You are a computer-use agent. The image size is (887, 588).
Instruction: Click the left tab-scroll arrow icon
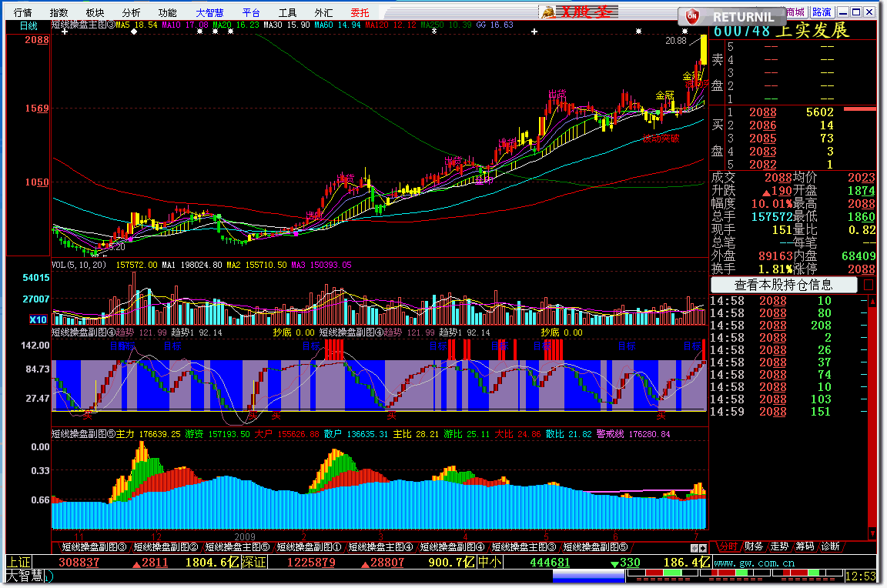click(695, 548)
